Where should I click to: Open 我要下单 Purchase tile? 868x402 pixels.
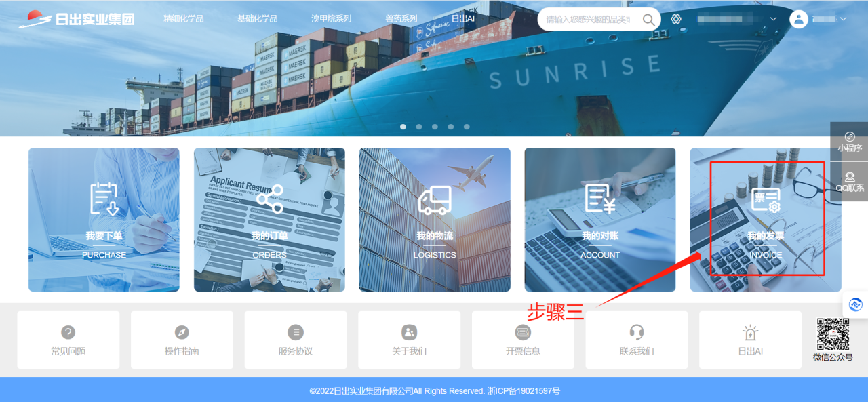tap(104, 220)
